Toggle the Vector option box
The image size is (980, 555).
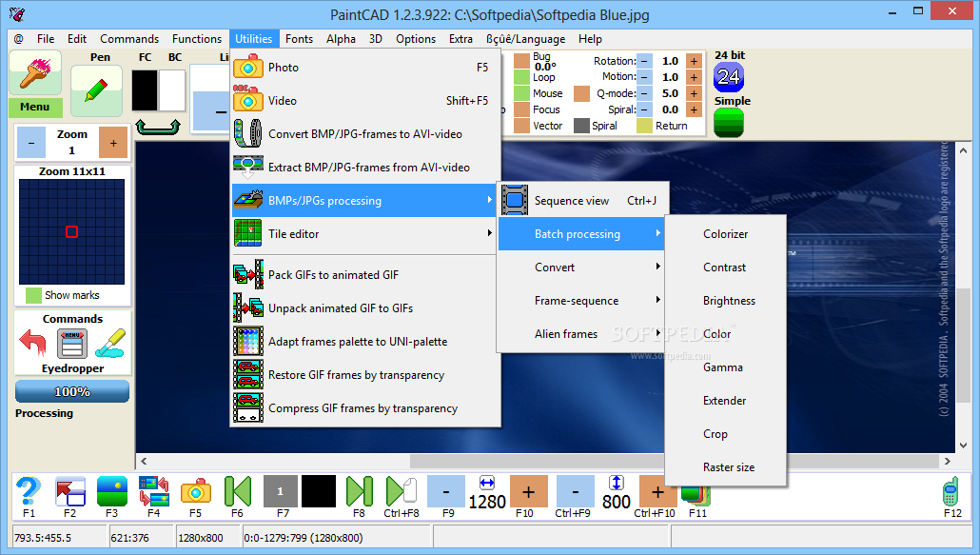[x=522, y=126]
